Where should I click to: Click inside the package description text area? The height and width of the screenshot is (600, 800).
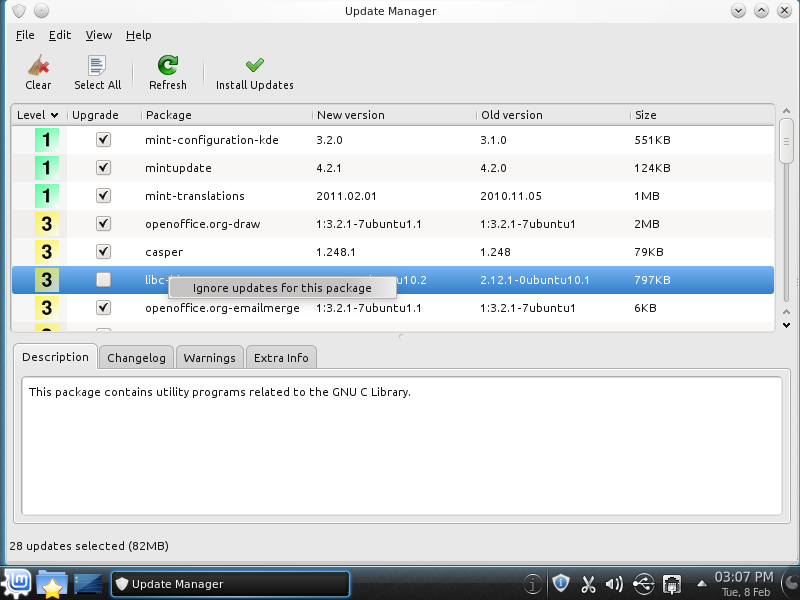pyautogui.click(x=402, y=446)
